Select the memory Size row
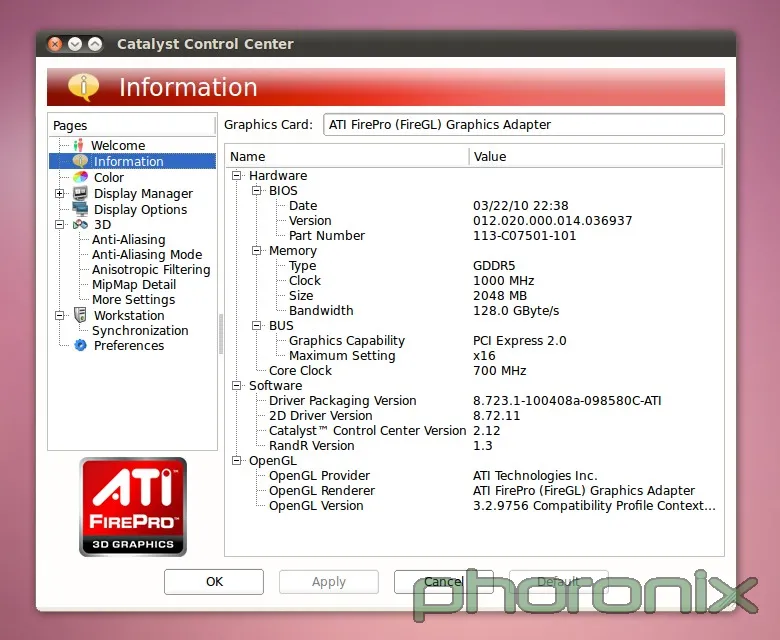 tap(474, 295)
